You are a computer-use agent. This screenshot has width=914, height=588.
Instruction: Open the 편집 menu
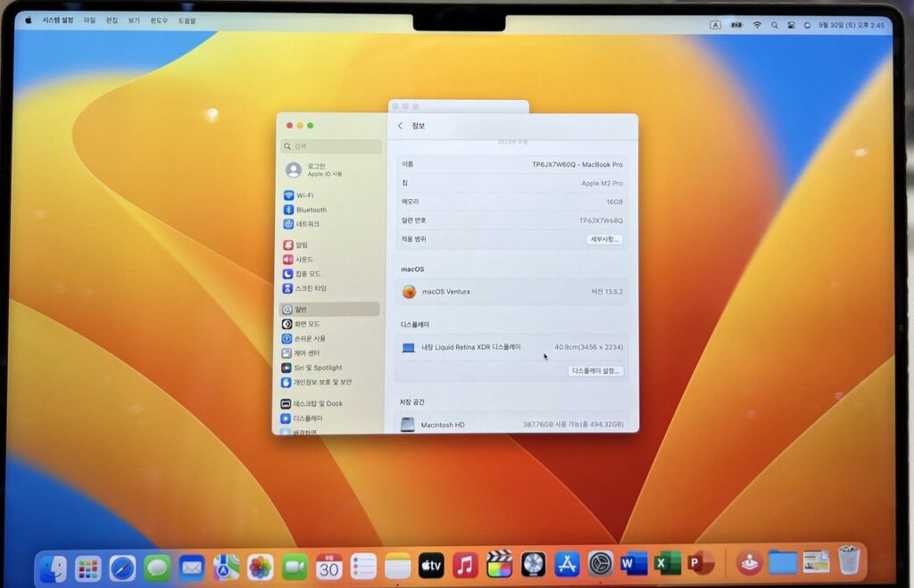(112, 21)
